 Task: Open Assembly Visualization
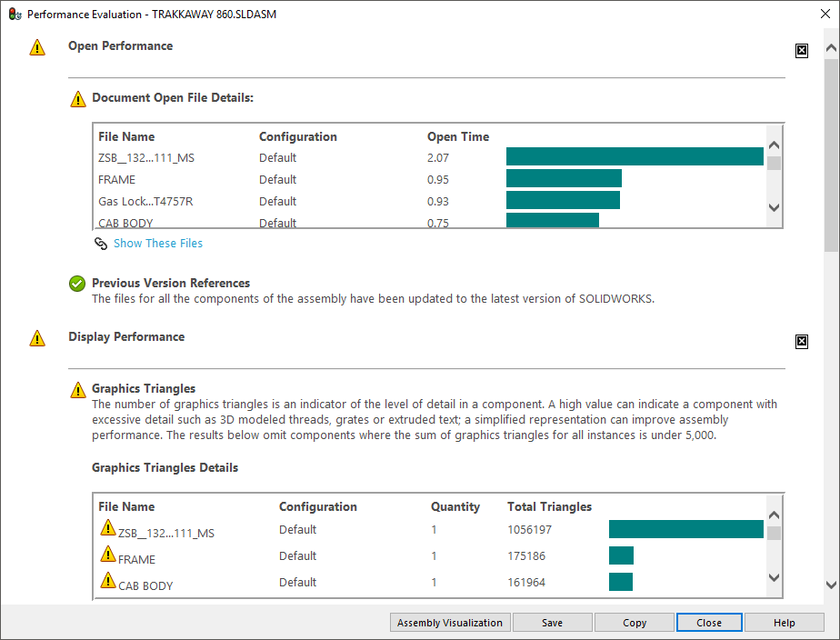pyautogui.click(x=450, y=623)
